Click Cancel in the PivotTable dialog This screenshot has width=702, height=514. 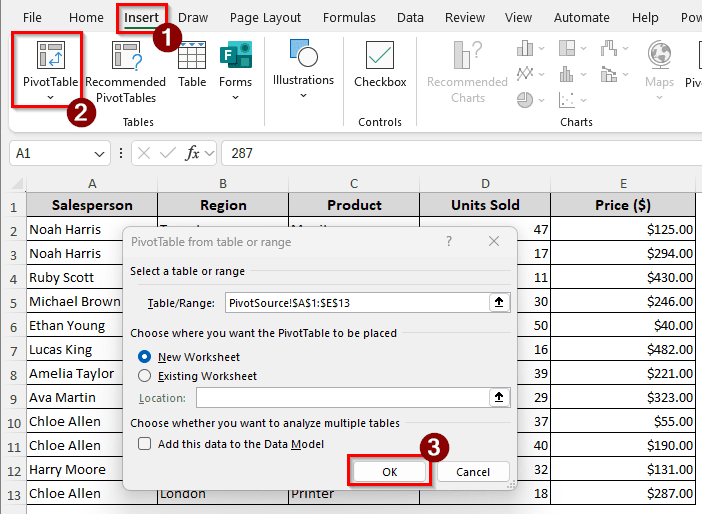pyautogui.click(x=473, y=471)
